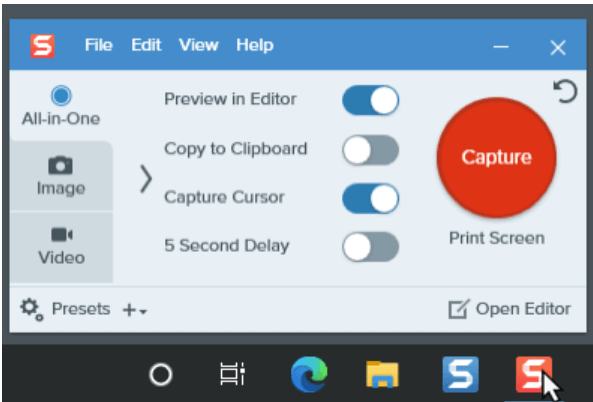Click the reset undo arrow icon

tap(565, 91)
